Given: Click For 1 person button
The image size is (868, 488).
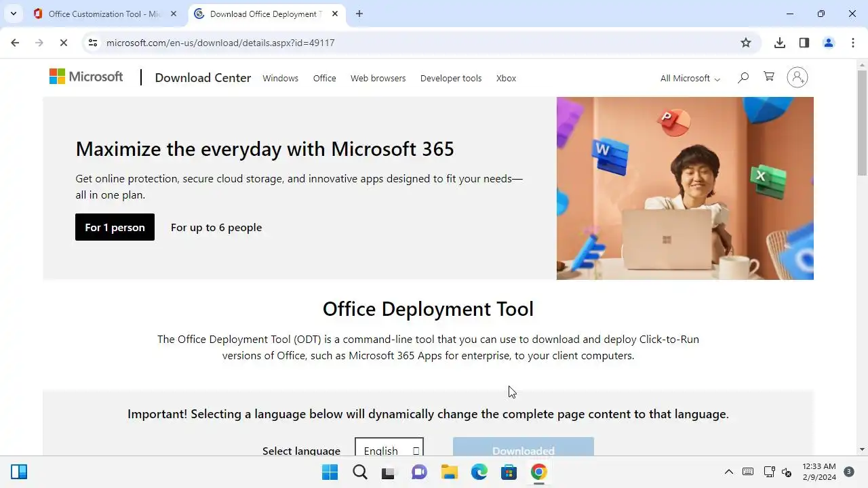Looking at the screenshot, I should click(x=115, y=227).
